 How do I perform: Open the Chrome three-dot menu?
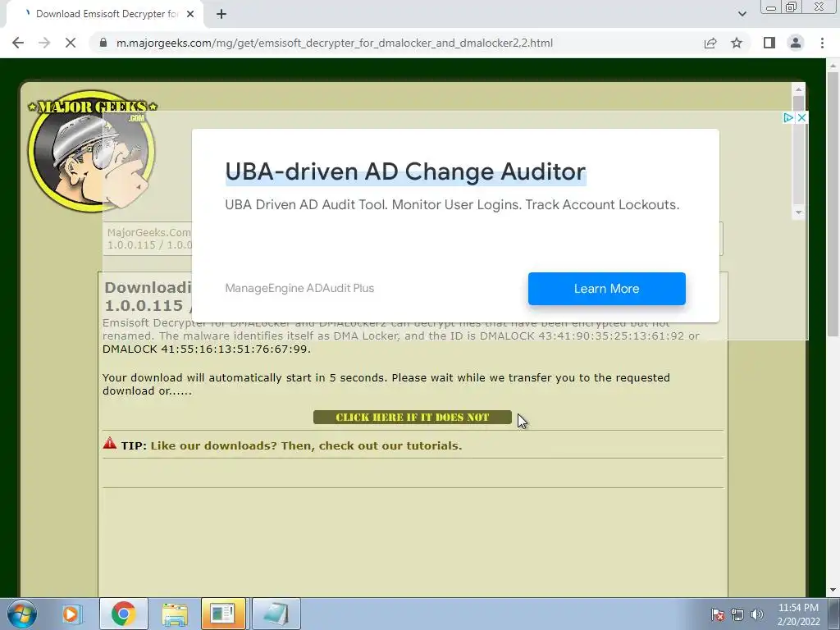click(x=822, y=43)
